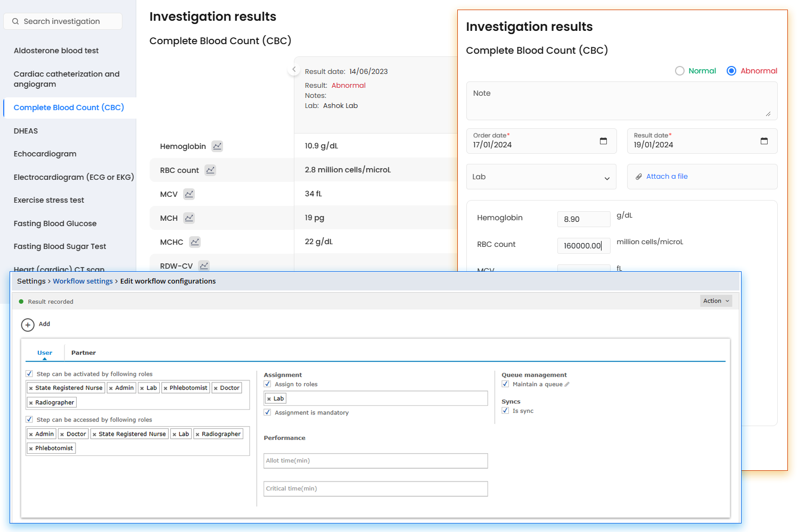Go to Workflow settings breadcrumb link

click(83, 281)
